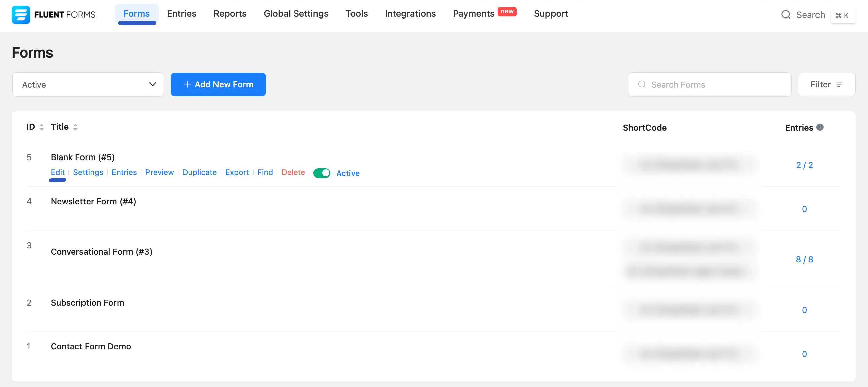Open the Filter options panel
Screen dimensions: 868x387
pos(826,84)
